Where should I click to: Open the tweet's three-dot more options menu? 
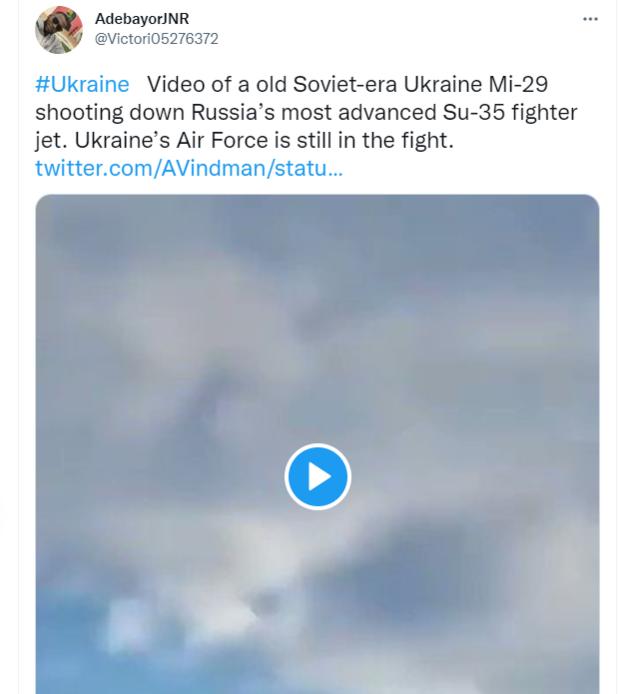(x=590, y=19)
